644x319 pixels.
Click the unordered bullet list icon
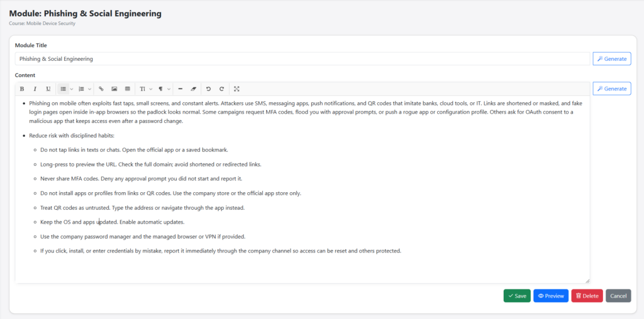63,89
